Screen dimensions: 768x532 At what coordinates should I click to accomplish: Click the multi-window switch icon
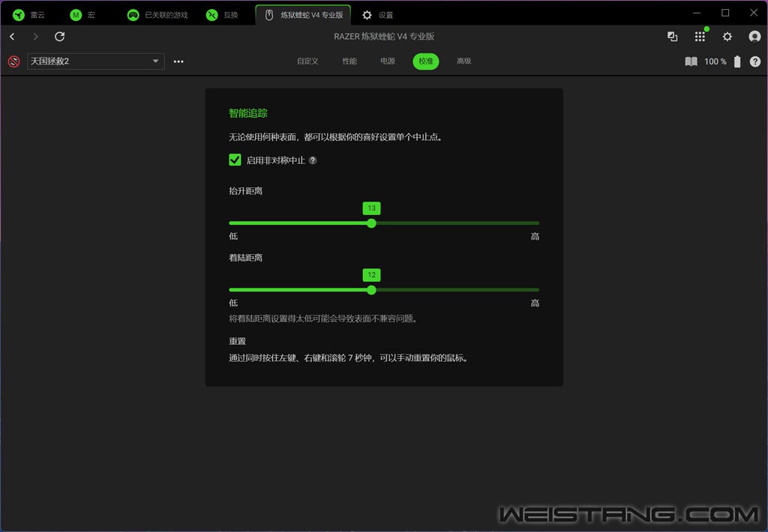[672, 37]
